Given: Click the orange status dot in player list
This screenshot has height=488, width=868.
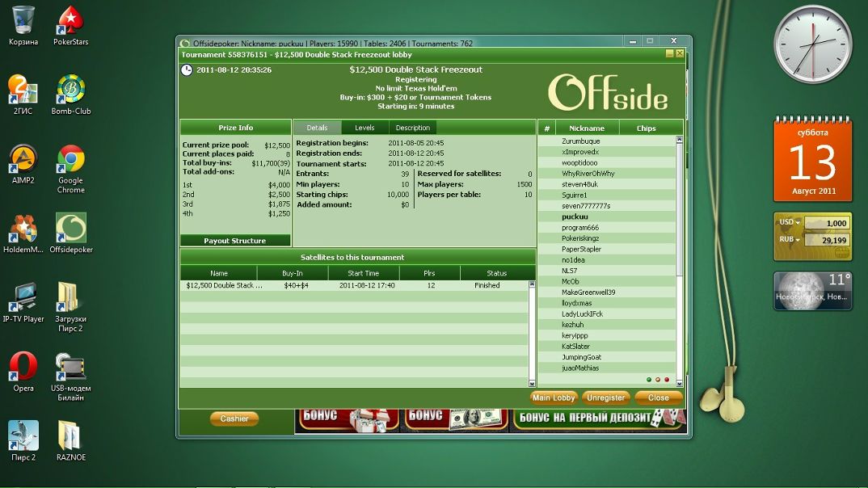Looking at the screenshot, I should tap(658, 379).
